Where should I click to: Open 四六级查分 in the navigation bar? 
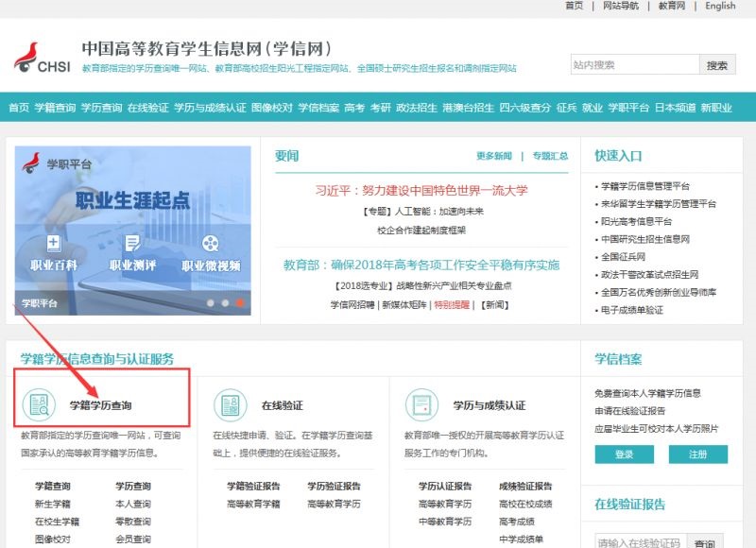tap(525, 108)
